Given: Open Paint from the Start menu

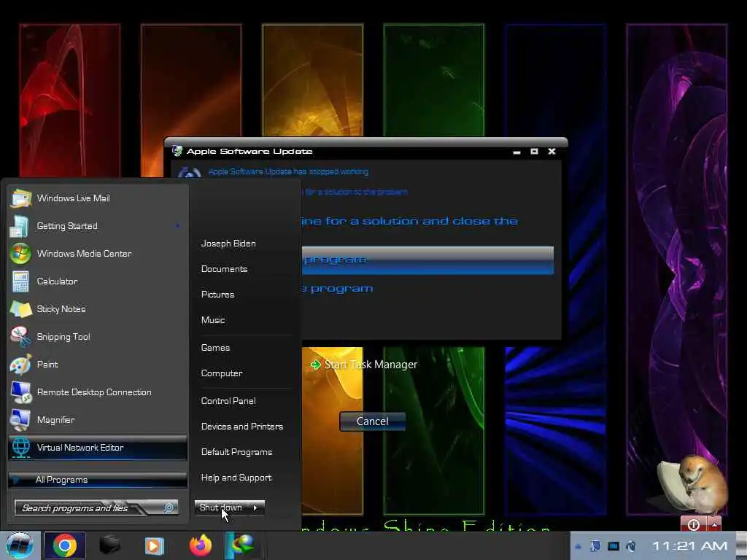Looking at the screenshot, I should (98, 365).
